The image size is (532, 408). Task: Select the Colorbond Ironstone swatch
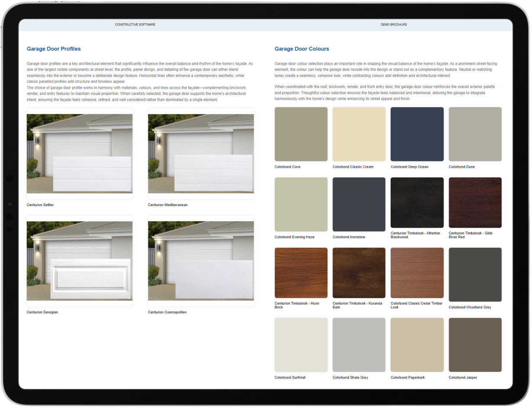click(359, 204)
